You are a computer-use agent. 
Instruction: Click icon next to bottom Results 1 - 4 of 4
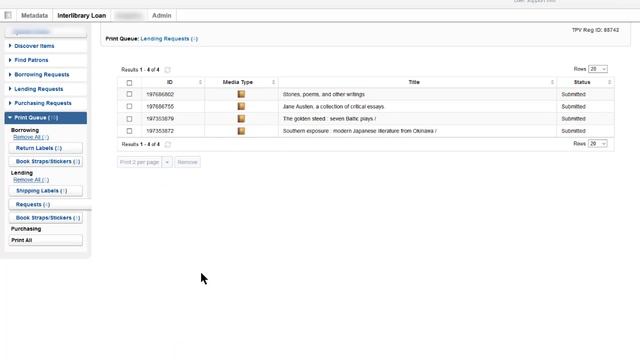[167, 144]
